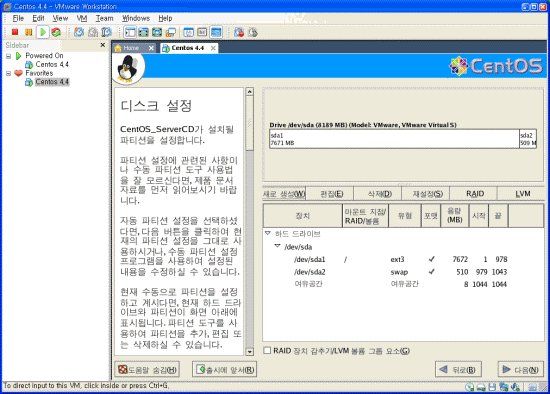The width and height of the screenshot is (550, 394).
Task: Toggle the Show Sidebar toolbar icon
Action: click(130, 32)
